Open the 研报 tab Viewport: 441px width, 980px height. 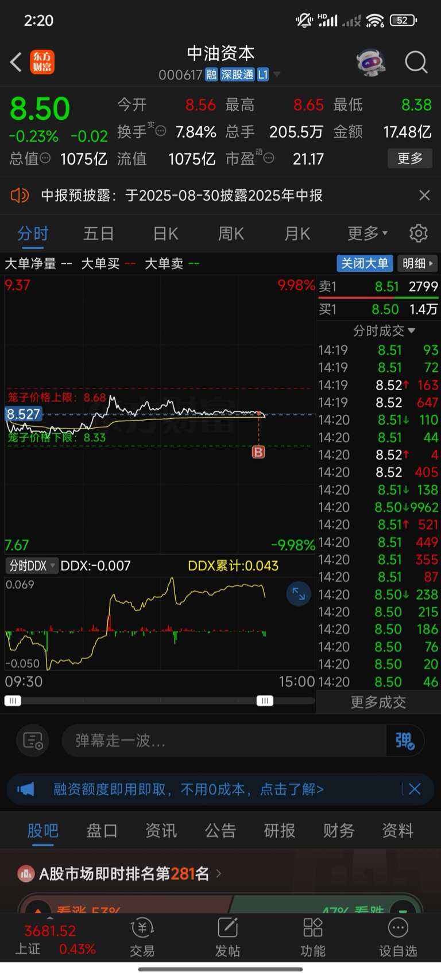[x=280, y=830]
